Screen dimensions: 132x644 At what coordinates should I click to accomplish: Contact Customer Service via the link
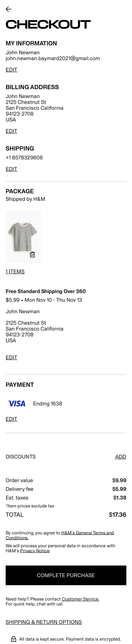coord(80,599)
